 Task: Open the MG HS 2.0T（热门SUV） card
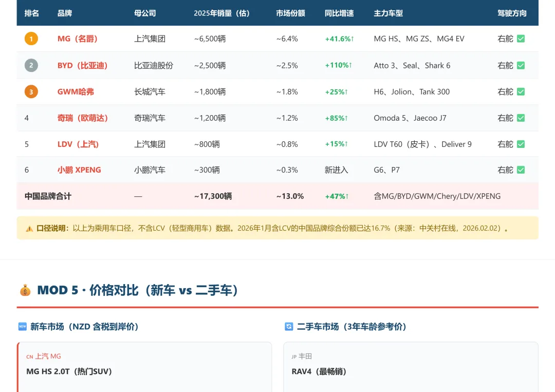pos(144,367)
